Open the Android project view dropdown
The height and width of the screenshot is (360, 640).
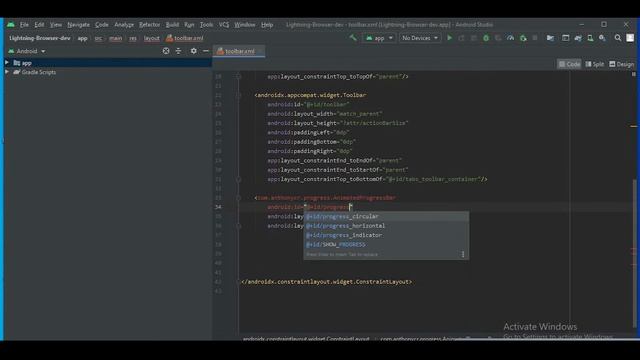pos(27,51)
